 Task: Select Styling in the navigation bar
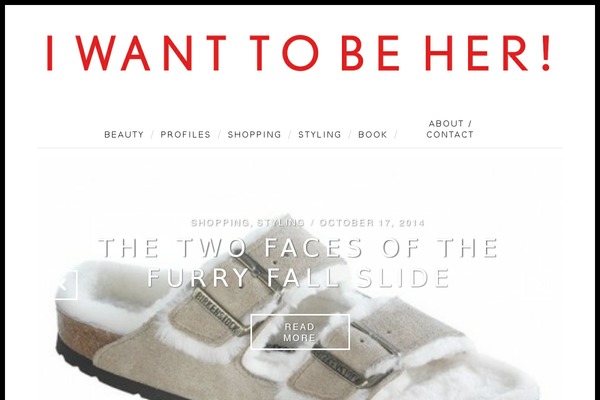tap(320, 135)
